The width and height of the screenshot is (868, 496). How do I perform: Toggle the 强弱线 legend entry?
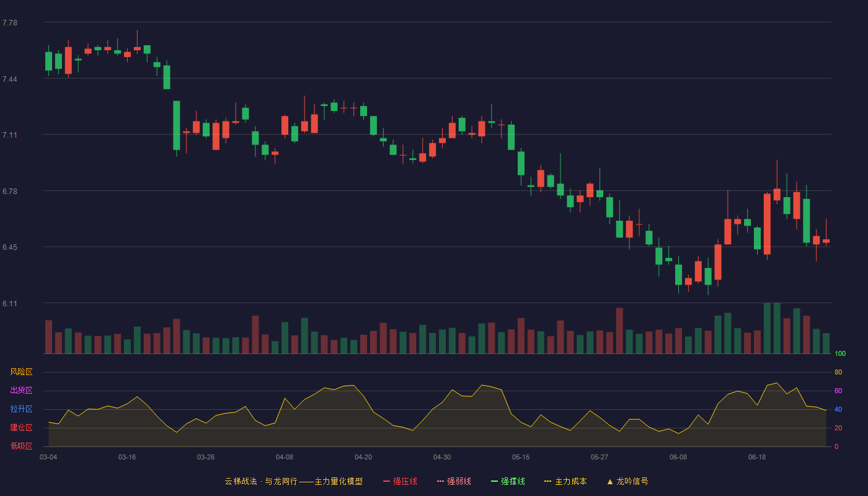(454, 481)
